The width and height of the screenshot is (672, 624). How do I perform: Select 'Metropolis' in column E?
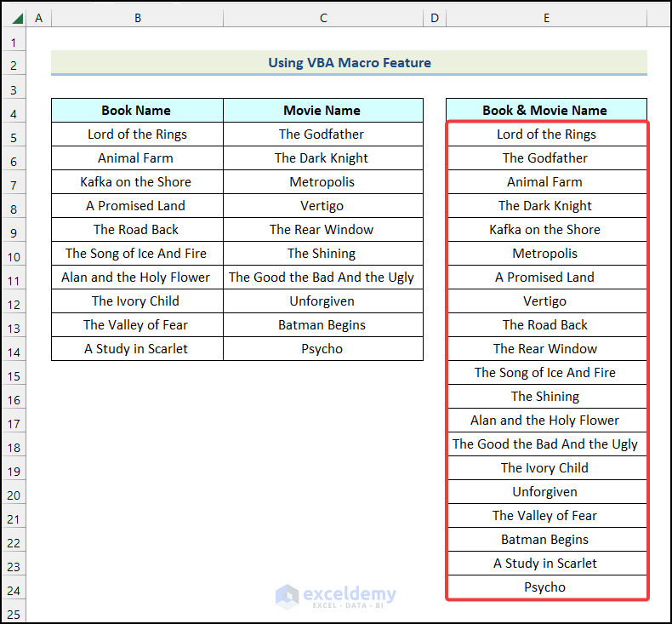[546, 254]
